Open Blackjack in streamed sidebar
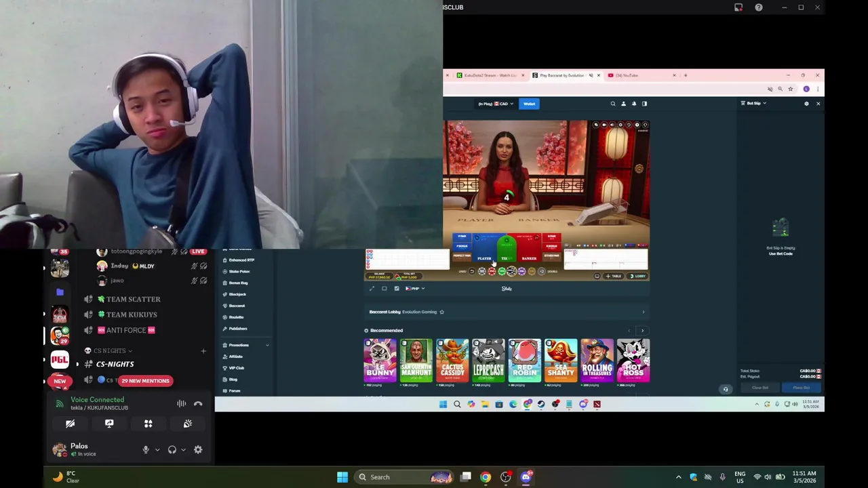 (237, 294)
